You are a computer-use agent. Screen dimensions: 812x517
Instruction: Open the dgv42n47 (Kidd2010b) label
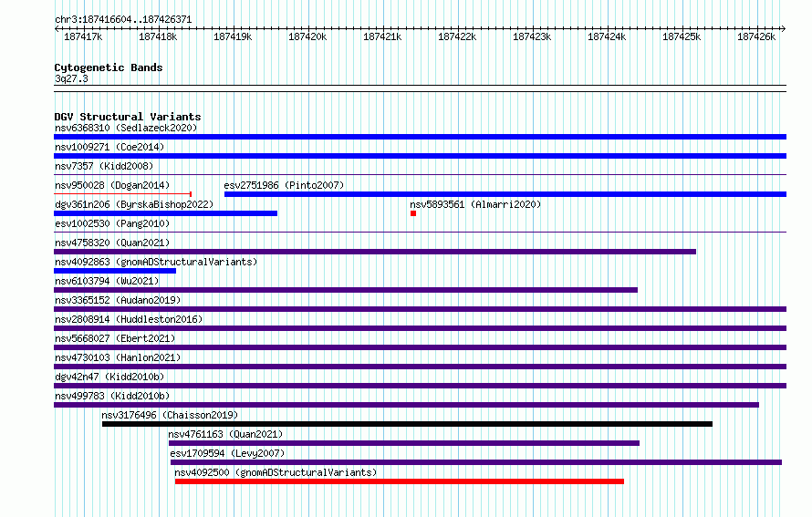[109, 377]
